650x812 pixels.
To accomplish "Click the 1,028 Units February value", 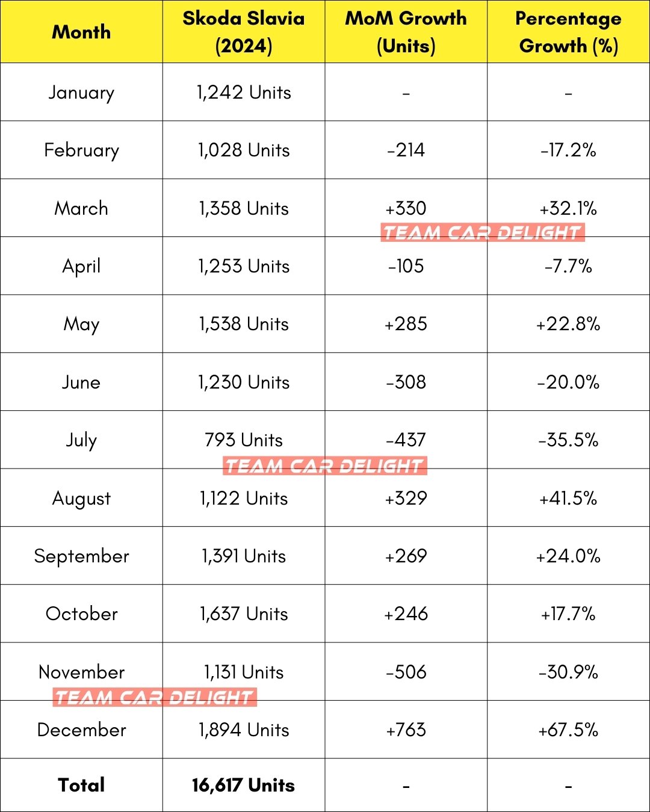I will pyautogui.click(x=244, y=150).
